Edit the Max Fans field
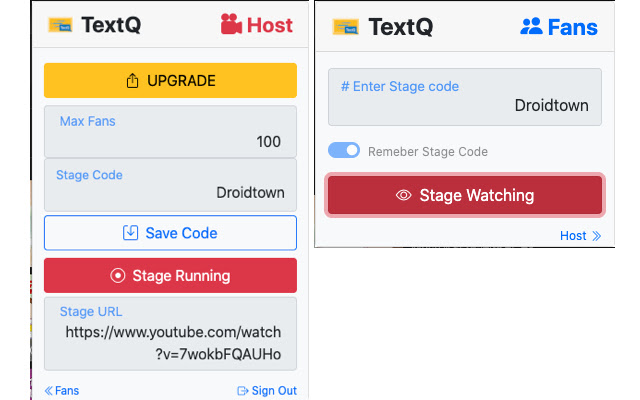 click(x=170, y=132)
